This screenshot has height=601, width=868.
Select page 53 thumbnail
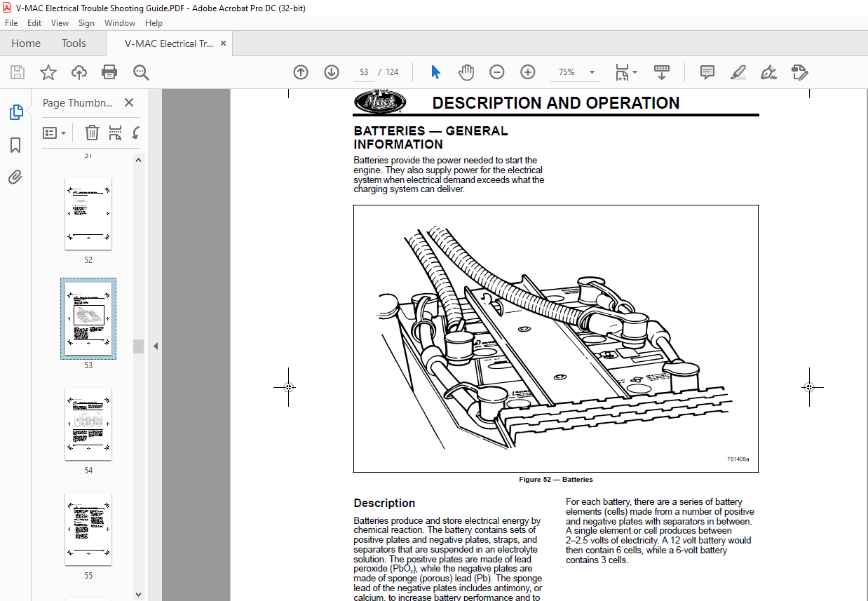click(88, 318)
